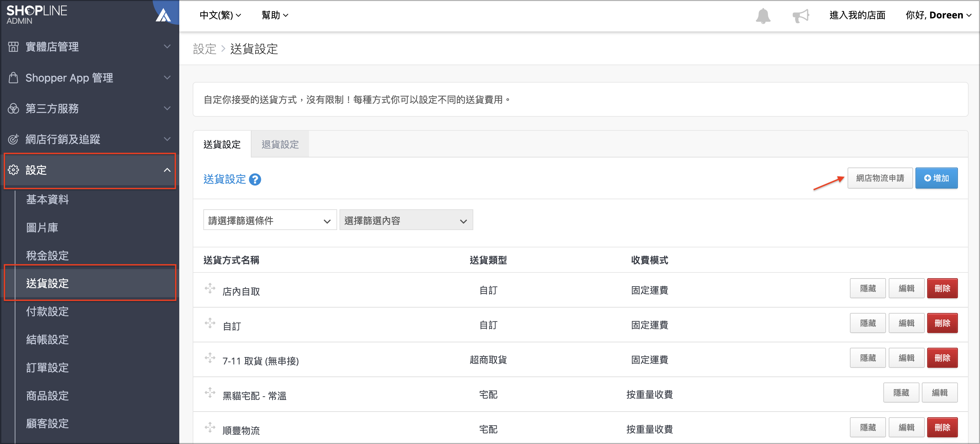Hide the 7-11 取貨 delivery method
Viewport: 980px width, 444px height.
pos(868,358)
